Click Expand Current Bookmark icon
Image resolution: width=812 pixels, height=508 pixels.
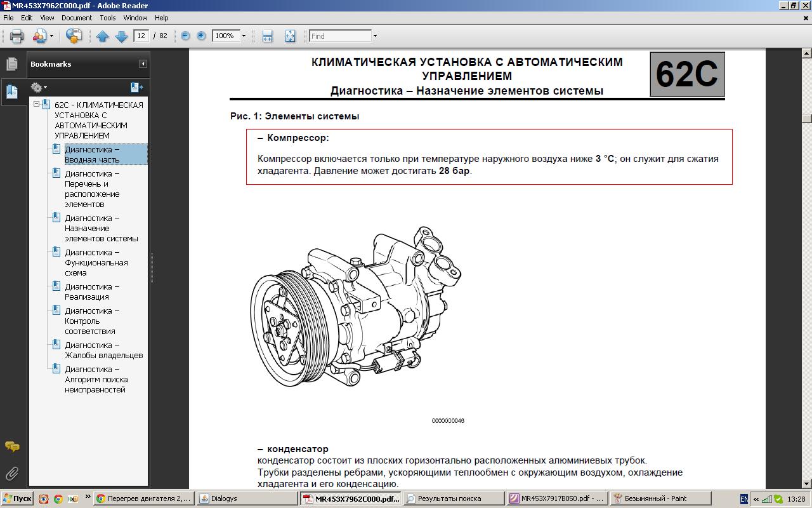tap(136, 87)
